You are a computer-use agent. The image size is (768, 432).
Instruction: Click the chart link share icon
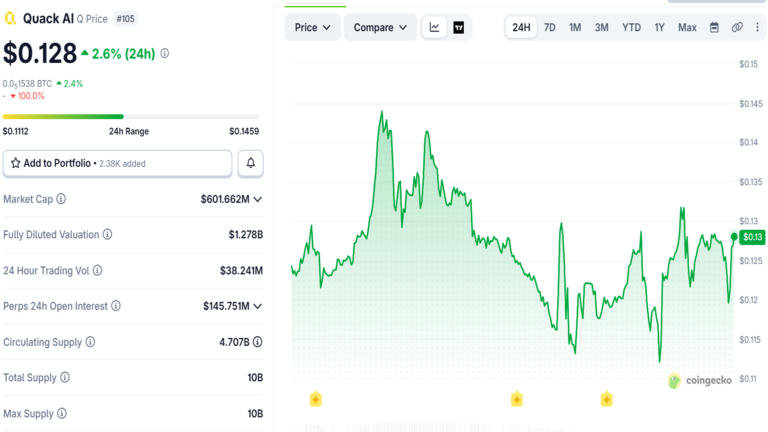(737, 27)
